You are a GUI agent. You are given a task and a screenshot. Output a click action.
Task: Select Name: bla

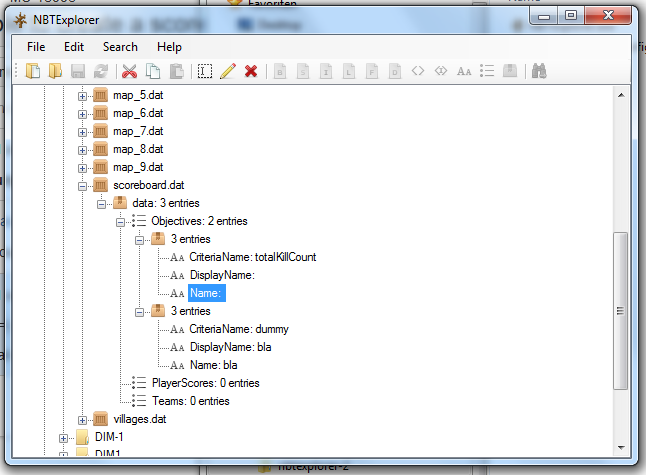point(213,365)
